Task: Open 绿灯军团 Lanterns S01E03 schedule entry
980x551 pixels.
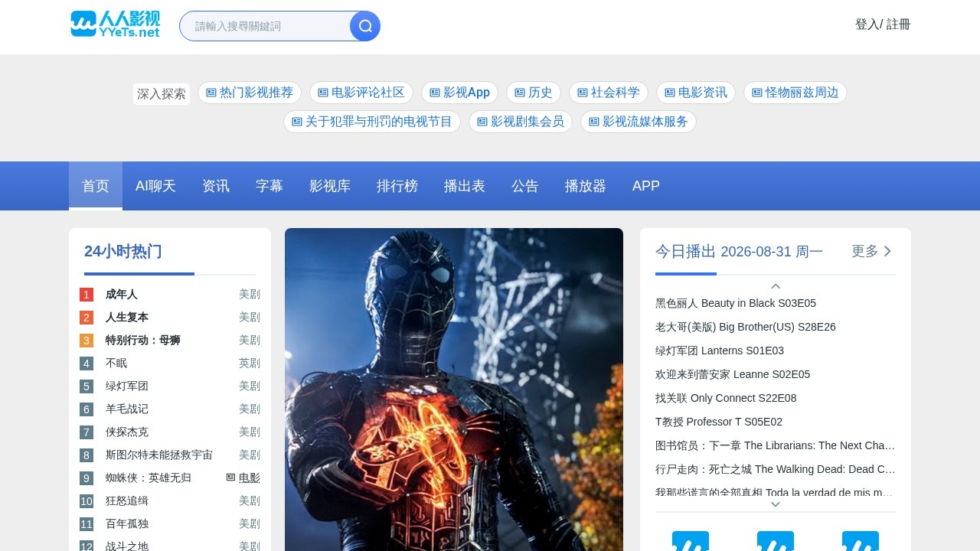Action: tap(720, 350)
